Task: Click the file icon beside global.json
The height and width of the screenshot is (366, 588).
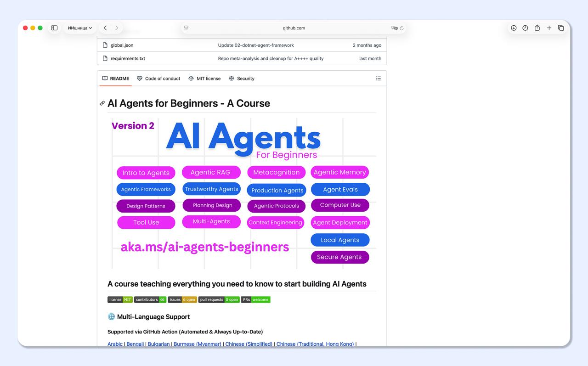Action: tap(105, 45)
